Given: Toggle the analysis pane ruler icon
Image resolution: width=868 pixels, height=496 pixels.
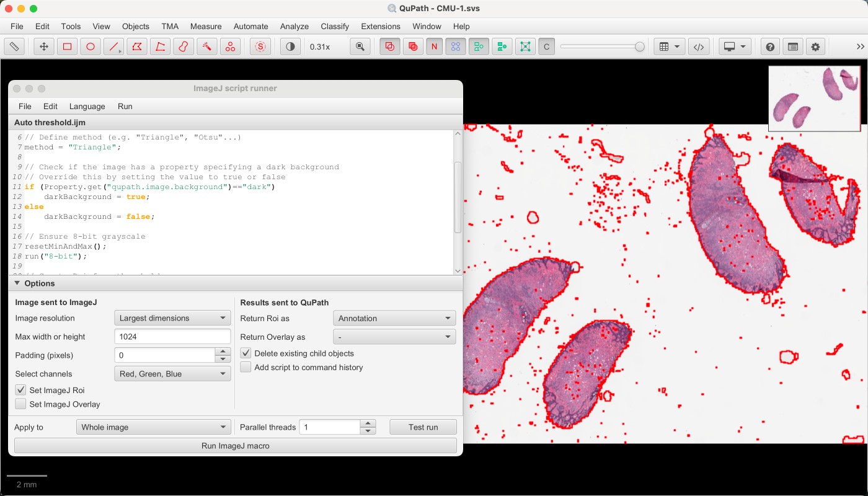Looking at the screenshot, I should click(14, 46).
